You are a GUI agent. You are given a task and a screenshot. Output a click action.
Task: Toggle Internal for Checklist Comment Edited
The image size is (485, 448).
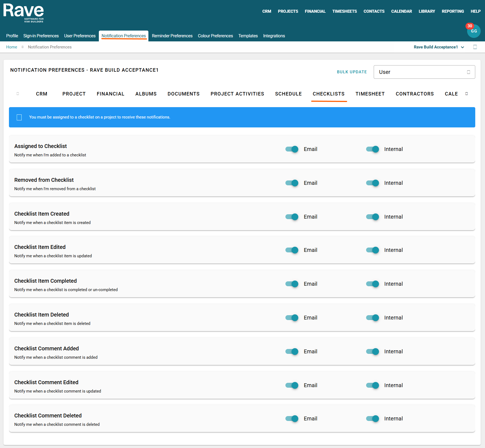[x=373, y=385]
